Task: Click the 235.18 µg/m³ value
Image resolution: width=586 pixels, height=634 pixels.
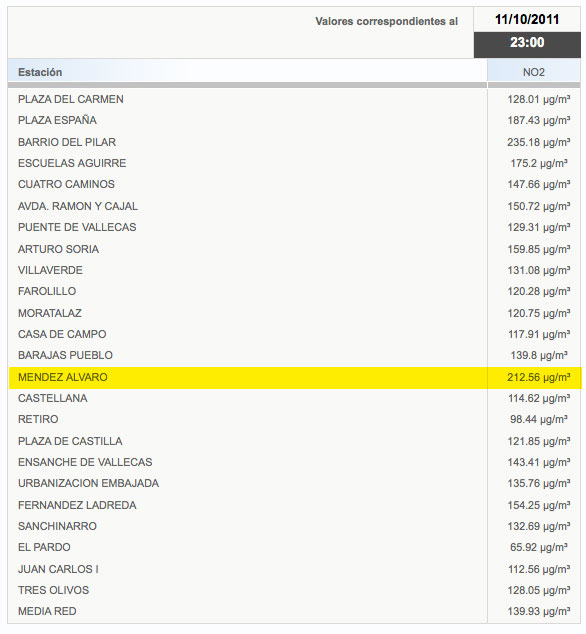Action: [x=539, y=142]
